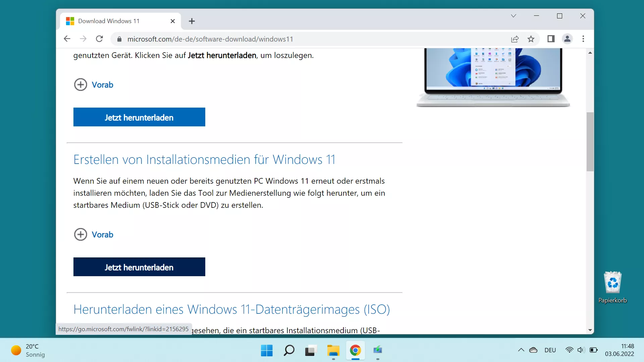Image resolution: width=644 pixels, height=362 pixels.
Task: Close the Chrome window
Action: point(583,16)
